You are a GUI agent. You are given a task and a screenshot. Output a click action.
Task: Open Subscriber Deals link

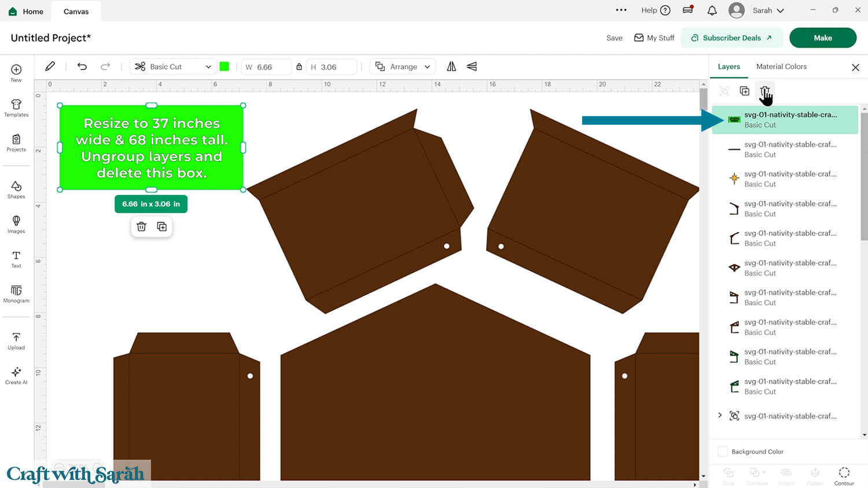(x=731, y=38)
